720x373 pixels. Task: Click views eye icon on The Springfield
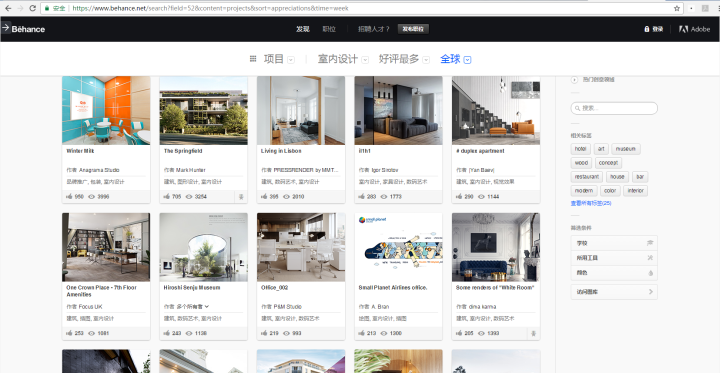189,197
